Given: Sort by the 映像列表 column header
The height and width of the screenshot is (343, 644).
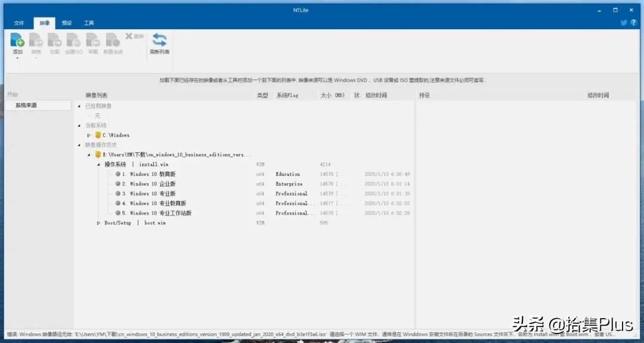Looking at the screenshot, I should pyautogui.click(x=97, y=95).
